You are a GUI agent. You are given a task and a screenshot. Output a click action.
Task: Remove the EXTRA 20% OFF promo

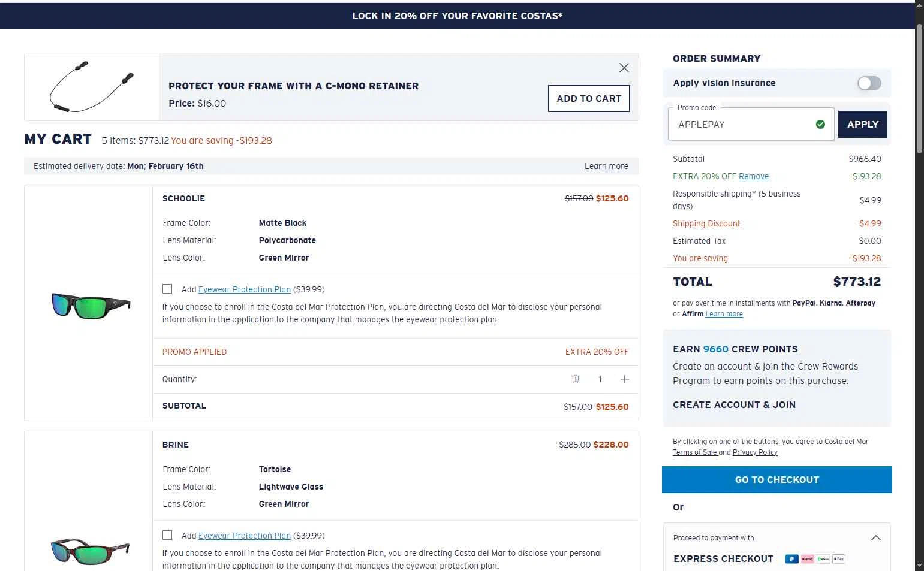[754, 176]
